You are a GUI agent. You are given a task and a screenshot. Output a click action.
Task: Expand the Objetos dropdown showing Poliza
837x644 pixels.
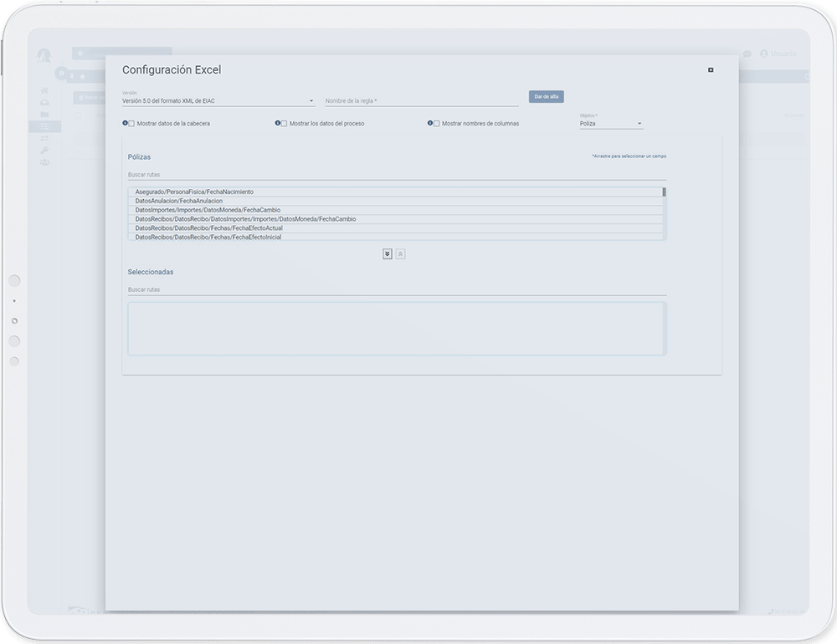pos(611,124)
